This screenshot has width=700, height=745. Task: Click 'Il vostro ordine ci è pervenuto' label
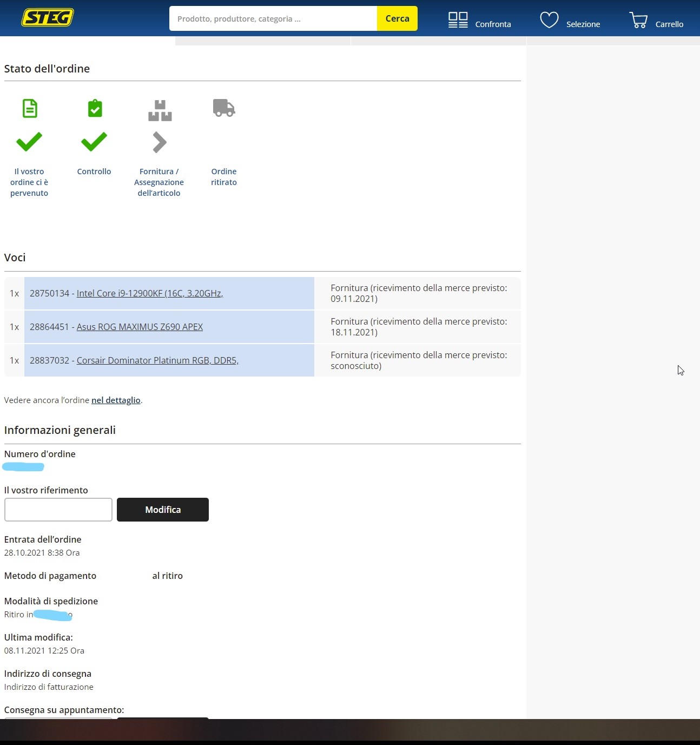point(29,182)
